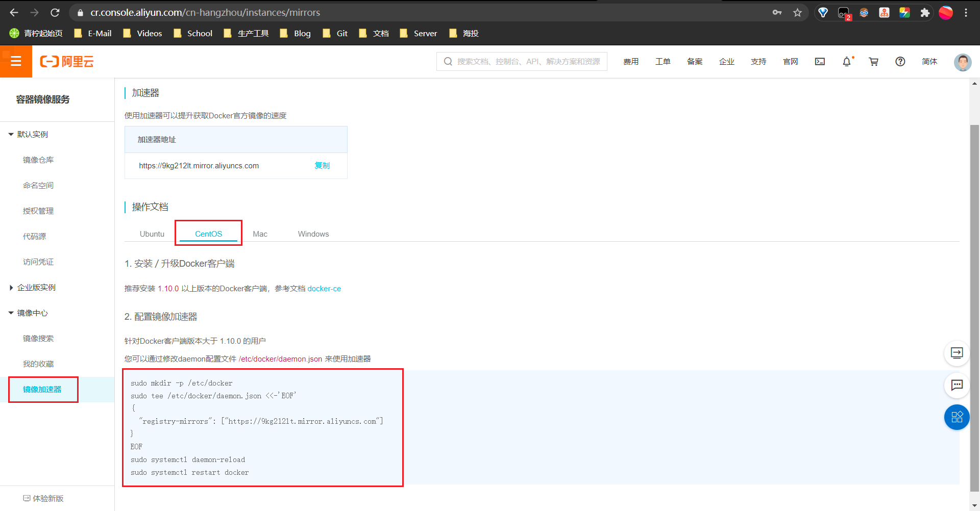Open the Cloud Shell terminal icon
The height and width of the screenshot is (511, 980).
[820, 61]
